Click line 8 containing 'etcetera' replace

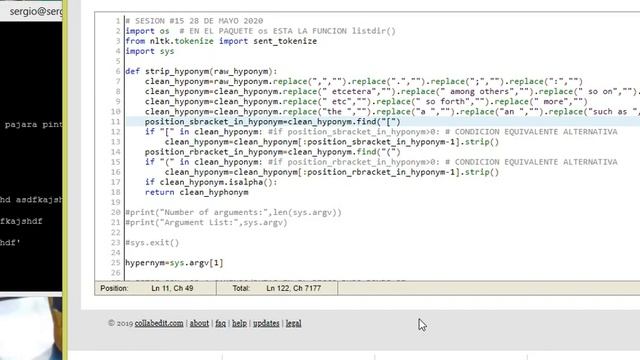(392, 91)
